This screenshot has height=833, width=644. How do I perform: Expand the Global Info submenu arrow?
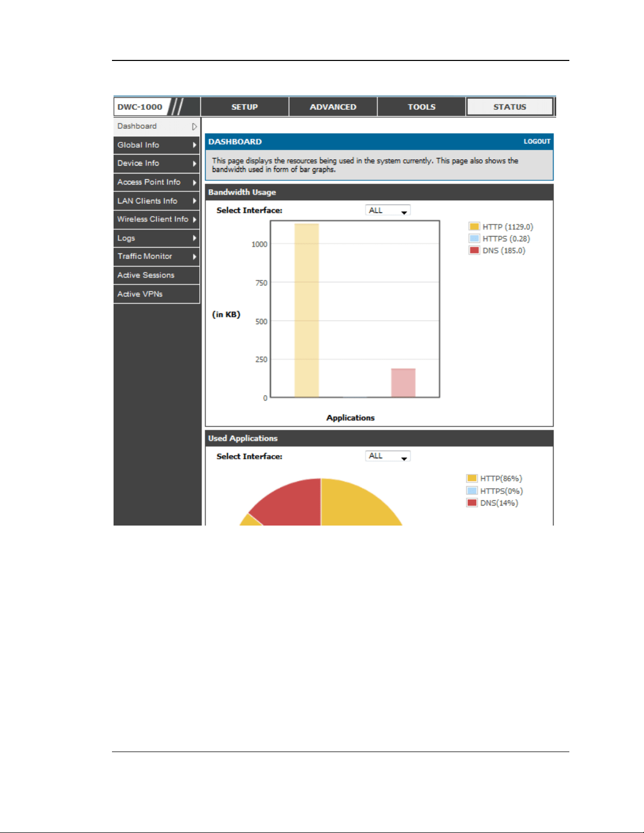195,145
